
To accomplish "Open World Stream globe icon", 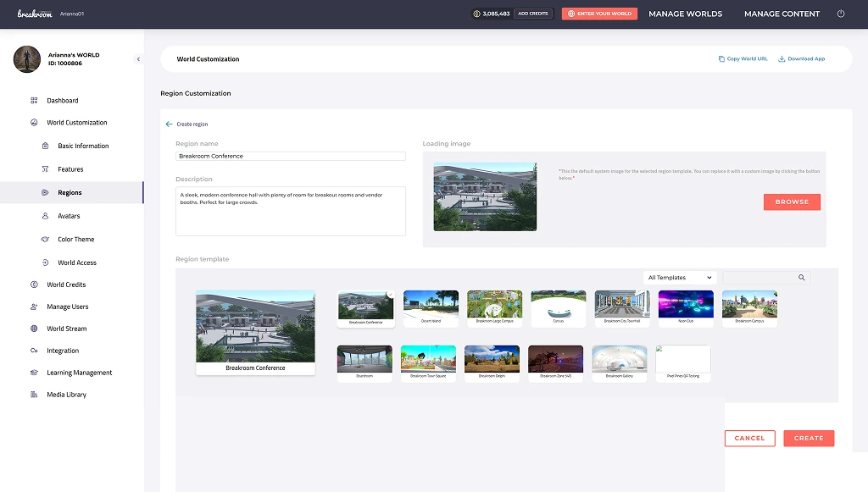I will (34, 329).
